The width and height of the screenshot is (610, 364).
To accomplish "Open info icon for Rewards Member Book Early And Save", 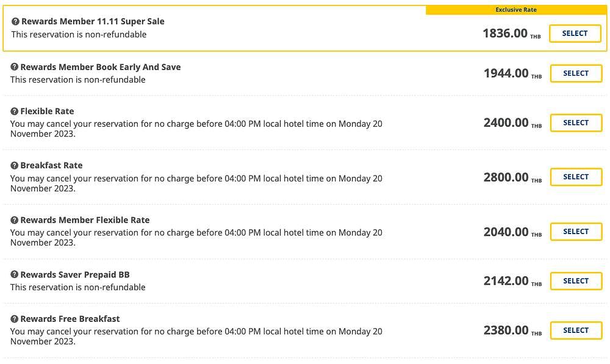I will tap(15, 67).
